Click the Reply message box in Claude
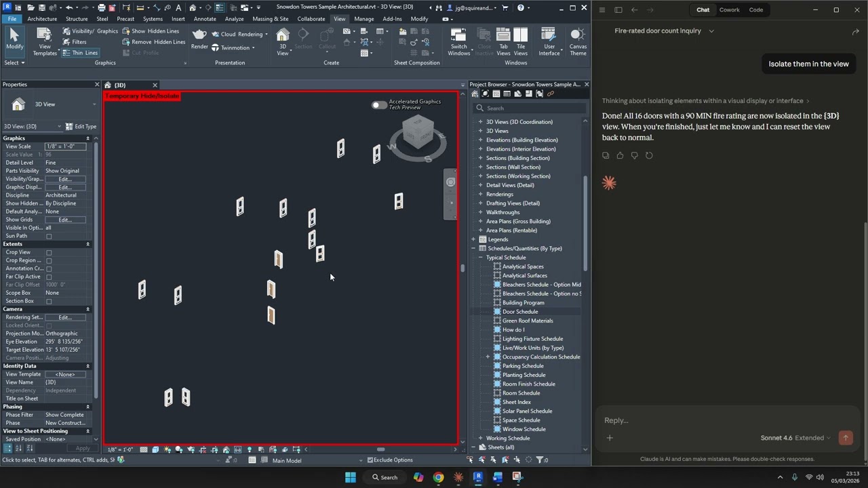Image resolution: width=868 pixels, height=488 pixels. 726,420
